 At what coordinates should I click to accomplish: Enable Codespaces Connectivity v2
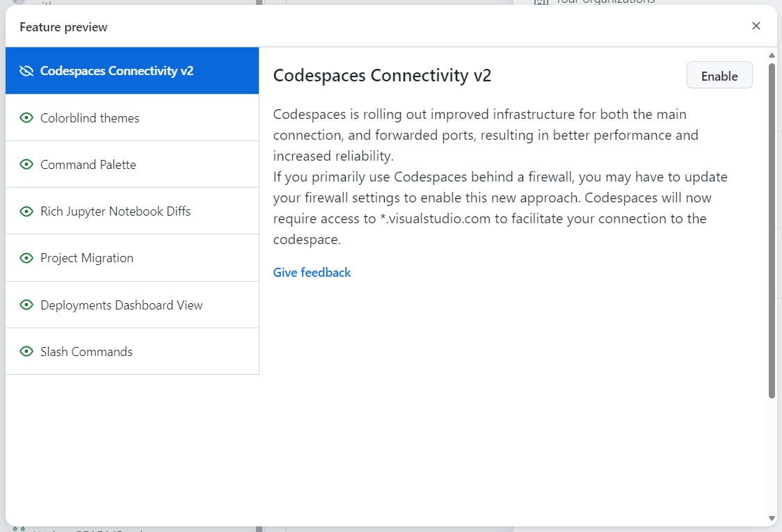coord(719,75)
